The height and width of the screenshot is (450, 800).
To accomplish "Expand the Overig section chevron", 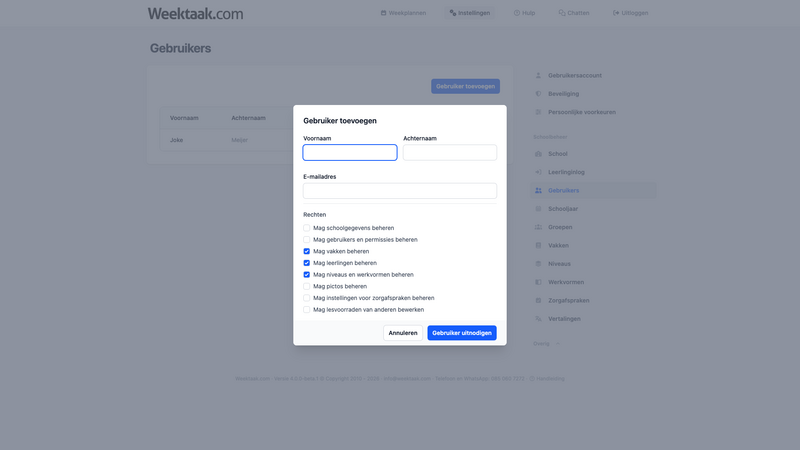I will pyautogui.click(x=558, y=343).
